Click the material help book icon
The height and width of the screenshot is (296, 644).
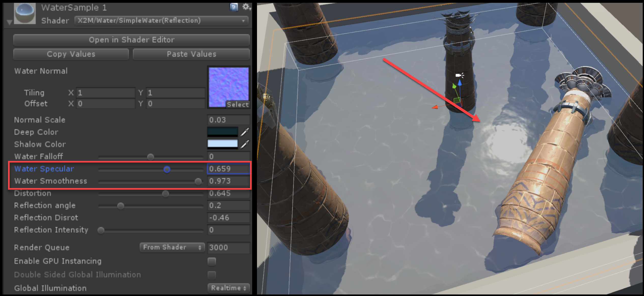tap(233, 7)
